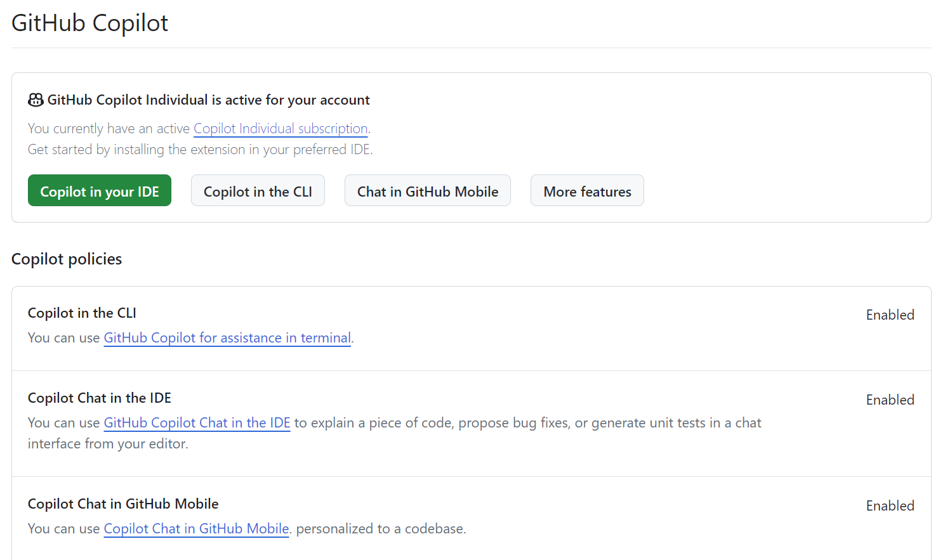945x560 pixels.
Task: Click the GitHub Copilot page heading
Action: click(89, 23)
